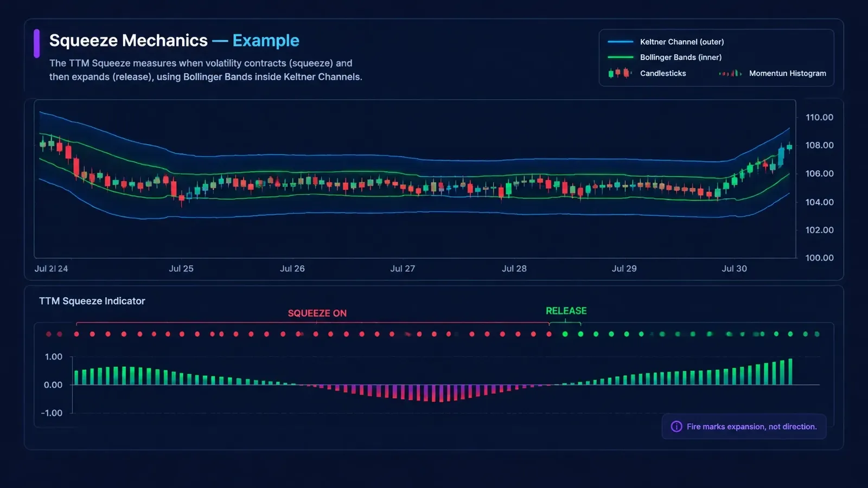
Task: Click the Jul 29 date label
Action: (x=624, y=268)
